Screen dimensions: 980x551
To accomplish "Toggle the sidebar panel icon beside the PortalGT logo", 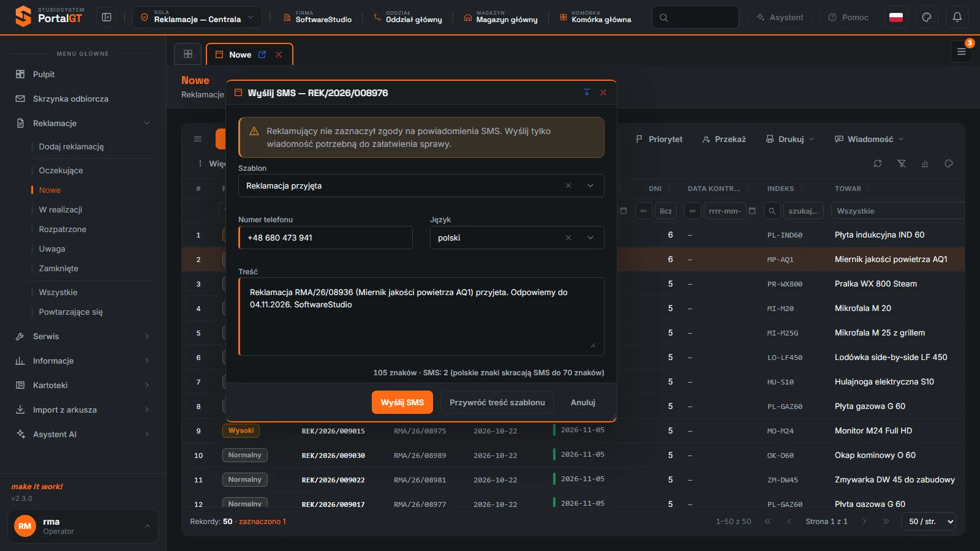I will pyautogui.click(x=107, y=17).
